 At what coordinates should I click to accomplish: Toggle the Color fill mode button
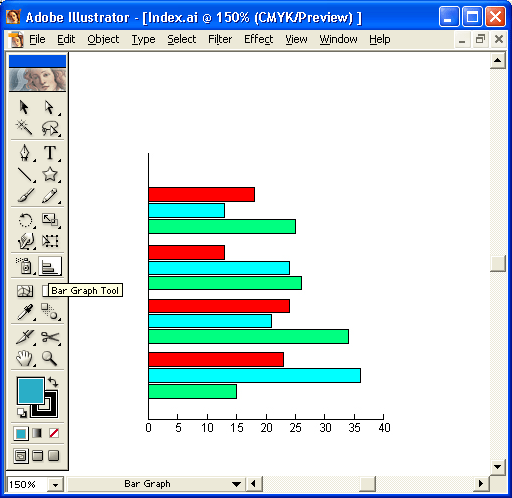[x=21, y=434]
